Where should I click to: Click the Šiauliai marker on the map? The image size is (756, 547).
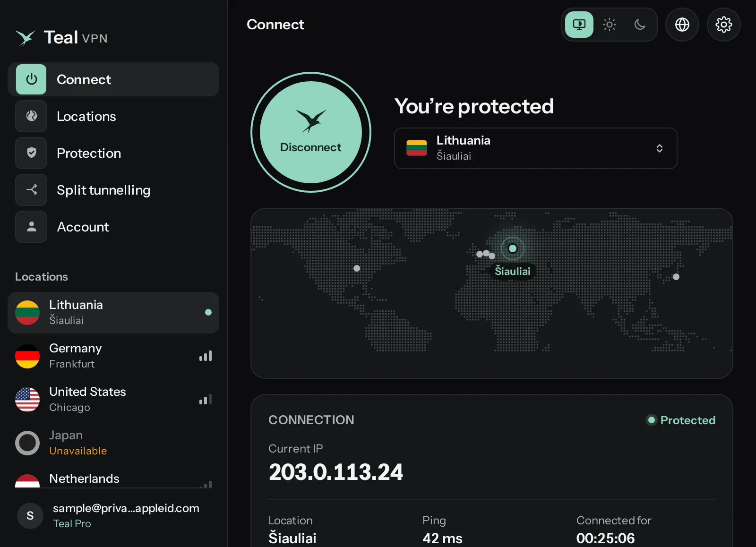point(513,248)
